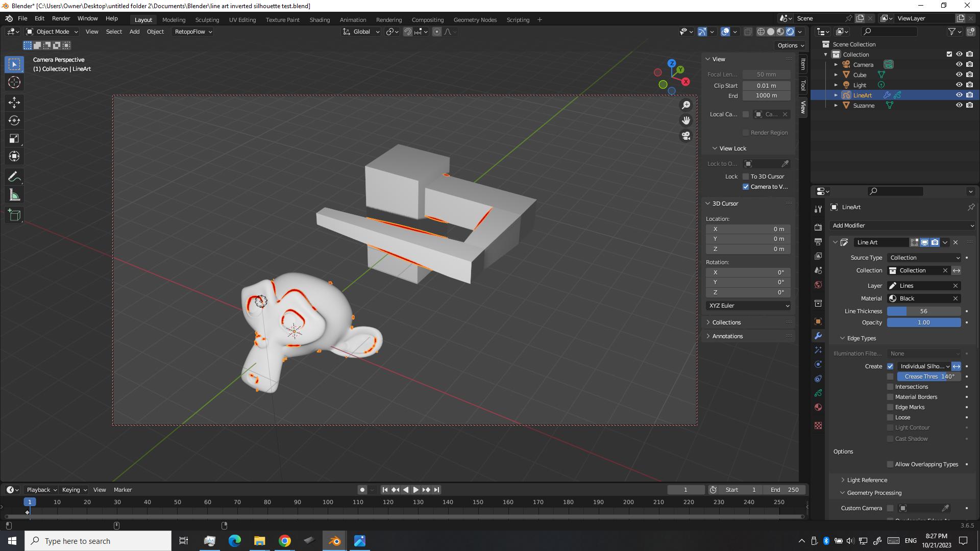
Task: Open the World properties tab
Action: click(x=818, y=285)
